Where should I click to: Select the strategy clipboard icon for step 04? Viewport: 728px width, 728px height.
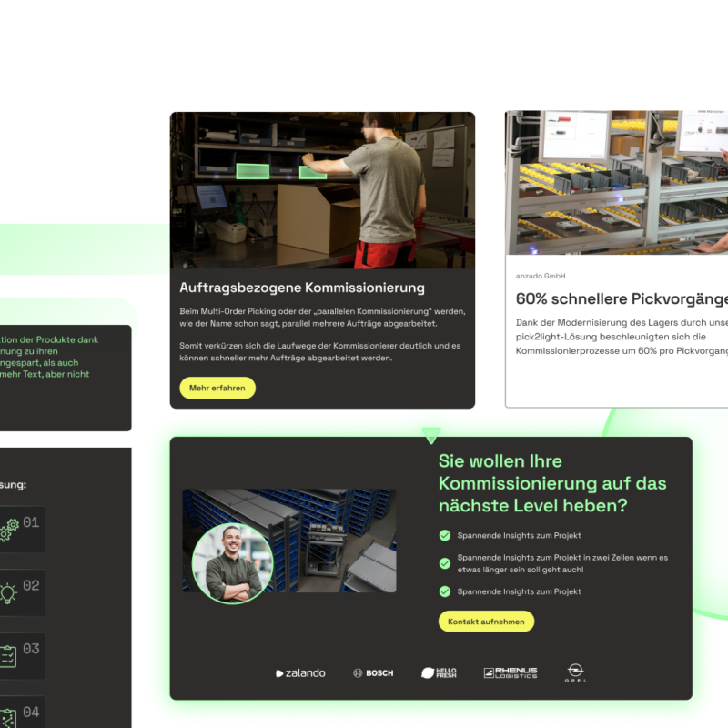8,719
